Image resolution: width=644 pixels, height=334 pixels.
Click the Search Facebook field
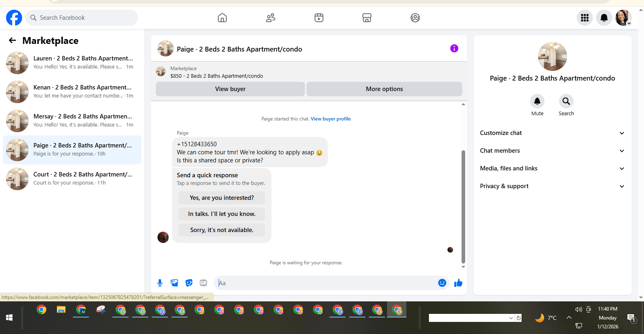pyautogui.click(x=82, y=18)
